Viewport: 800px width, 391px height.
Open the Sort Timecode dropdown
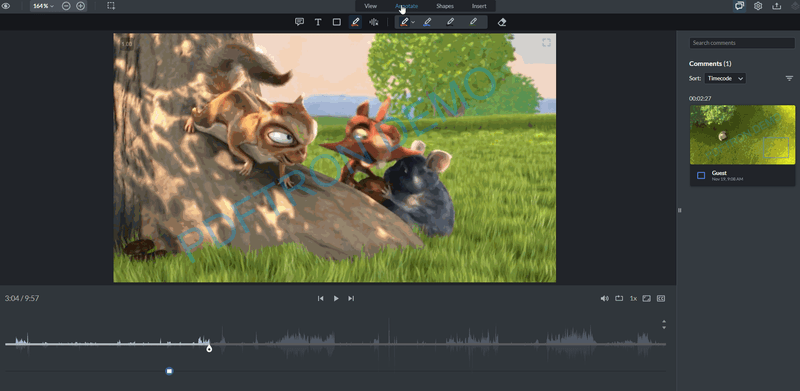point(725,79)
